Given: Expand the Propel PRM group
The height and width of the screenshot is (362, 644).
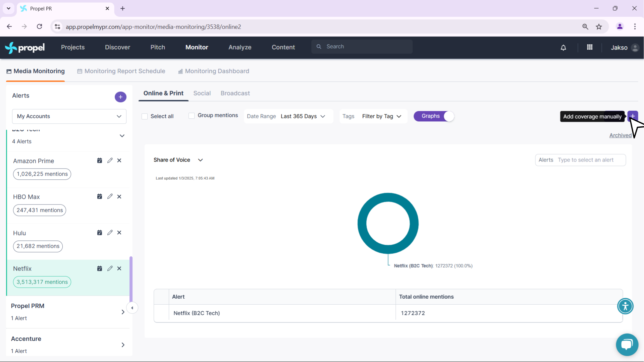Looking at the screenshot, I should pyautogui.click(x=123, y=312).
